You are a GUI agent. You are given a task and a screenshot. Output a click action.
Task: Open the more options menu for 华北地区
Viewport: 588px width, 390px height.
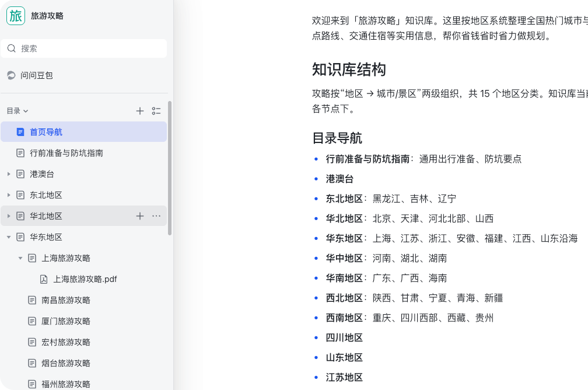[156, 216]
